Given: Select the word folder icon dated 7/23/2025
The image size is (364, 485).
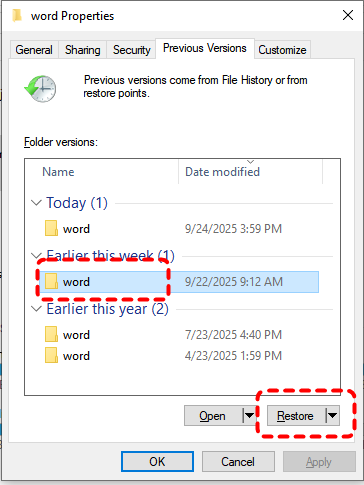Looking at the screenshot, I should point(51,334).
